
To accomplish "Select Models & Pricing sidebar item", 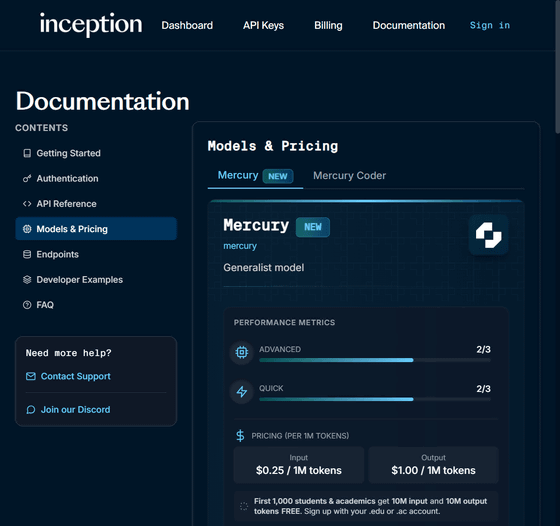I will 96,229.
